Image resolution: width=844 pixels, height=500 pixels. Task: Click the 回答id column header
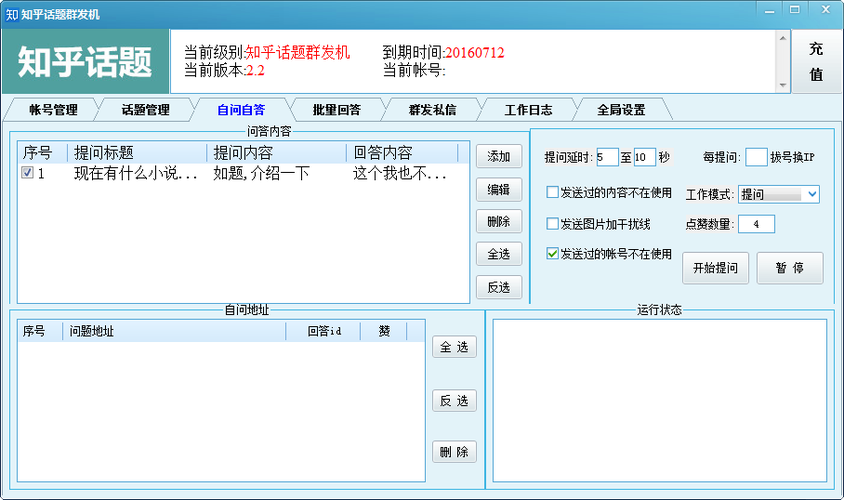pos(323,331)
